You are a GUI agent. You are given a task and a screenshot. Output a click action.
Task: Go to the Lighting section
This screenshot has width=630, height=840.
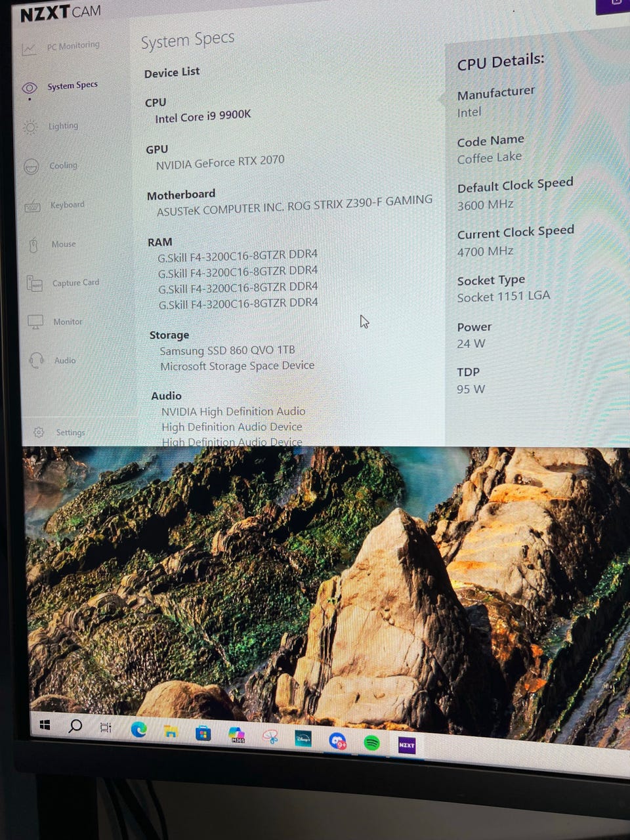click(x=63, y=125)
